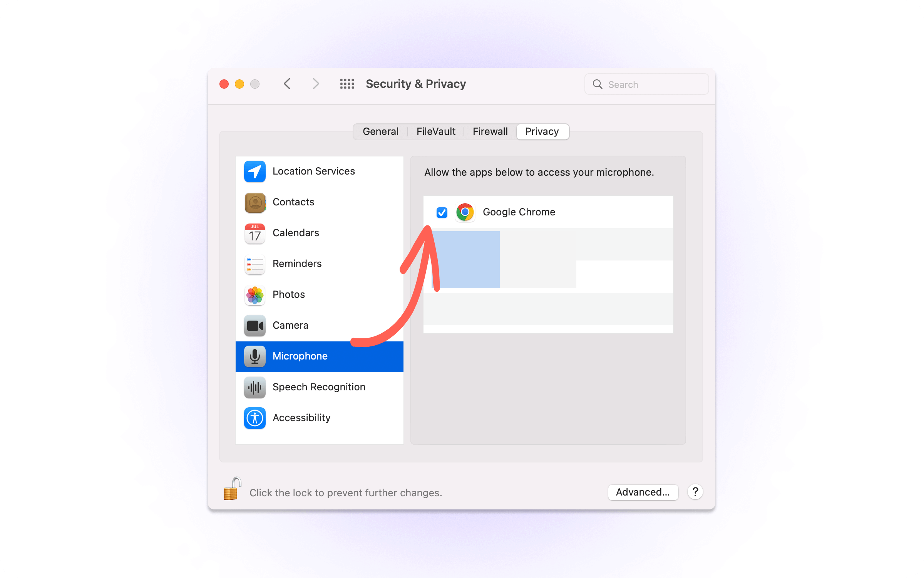Click the Security & Privacy window title
This screenshot has height=578, width=924.
(x=416, y=84)
